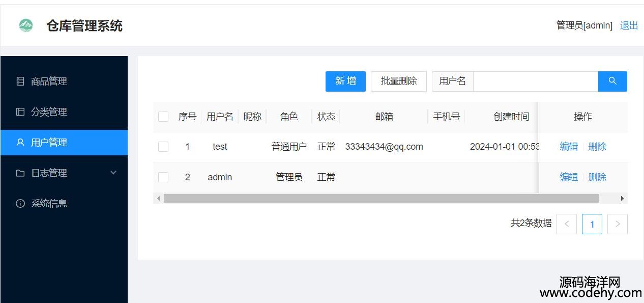Expand the 日志管理 submenu chevron
The width and height of the screenshot is (644, 303).
pos(113,173)
